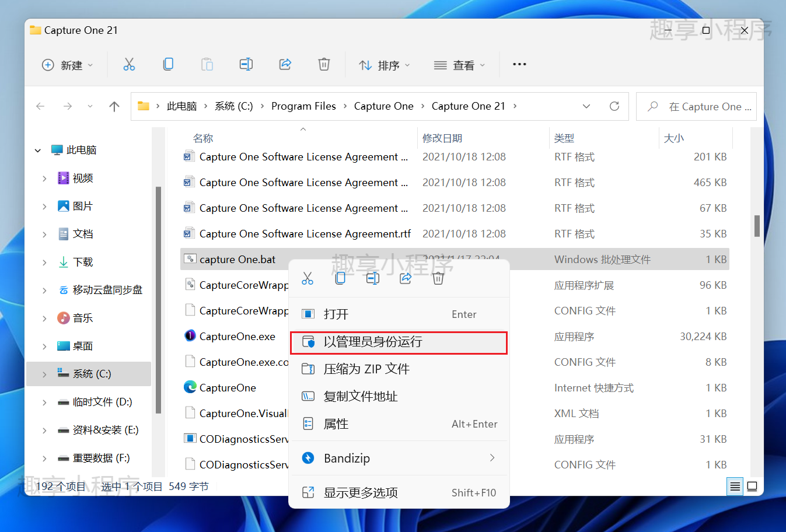The image size is (786, 532).
Task: Sort by the 大小 column header
Action: point(674,138)
